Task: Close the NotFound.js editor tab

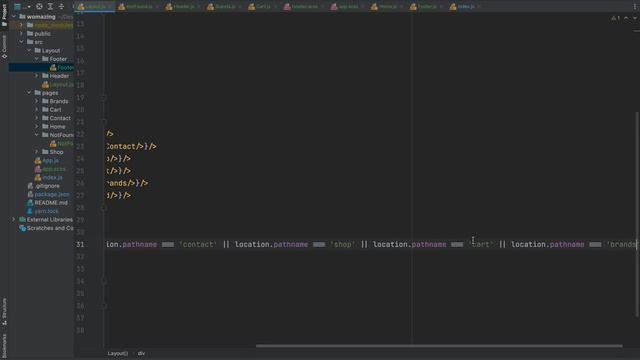Action: coord(157,7)
